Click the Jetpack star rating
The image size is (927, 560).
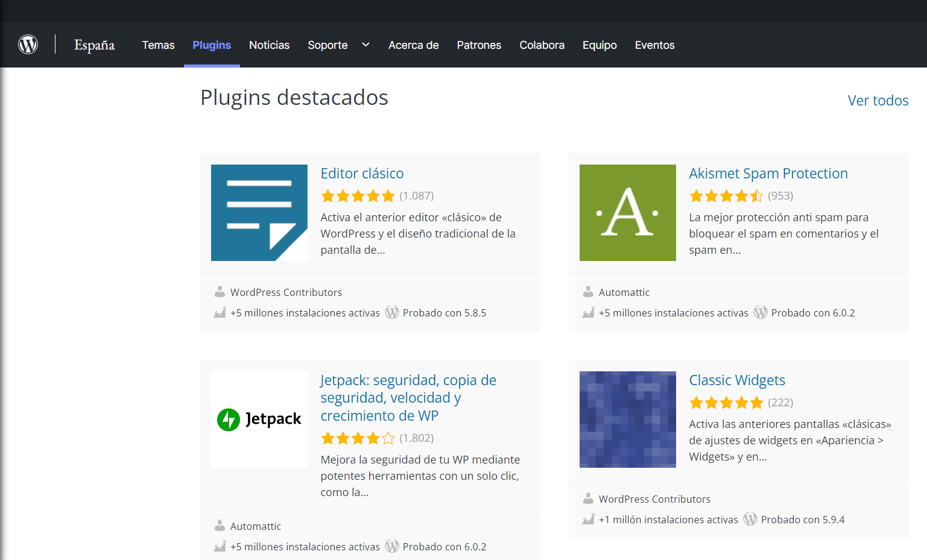358,438
